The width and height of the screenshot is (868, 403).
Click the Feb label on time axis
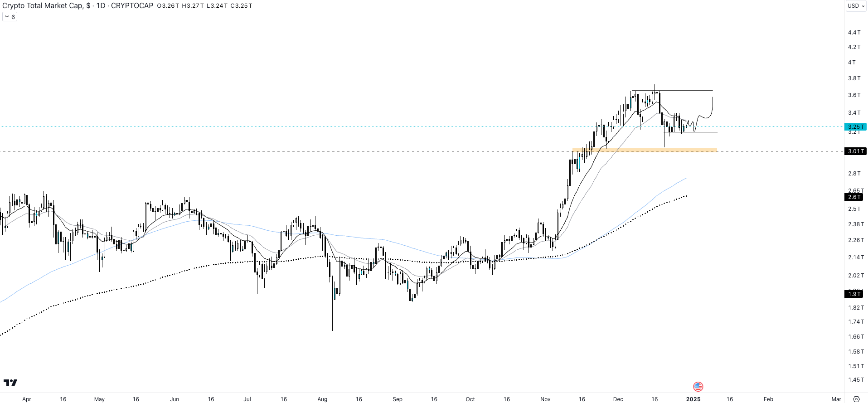[x=768, y=399]
